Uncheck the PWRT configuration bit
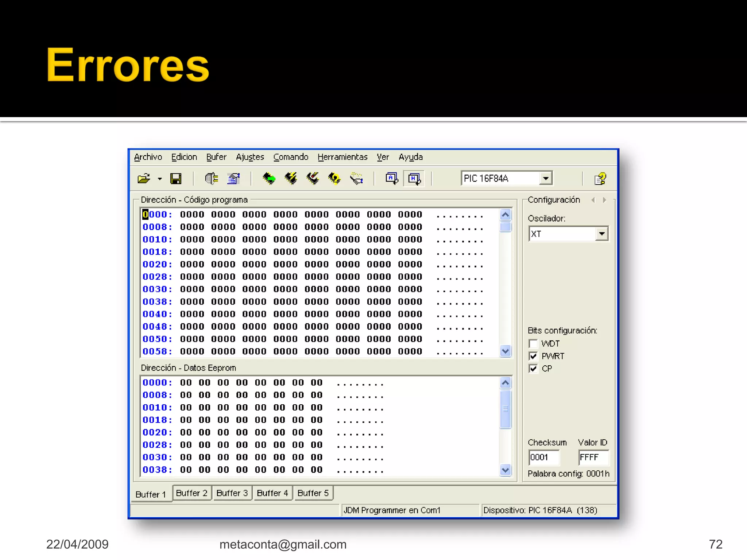The image size is (747, 560). click(x=533, y=356)
